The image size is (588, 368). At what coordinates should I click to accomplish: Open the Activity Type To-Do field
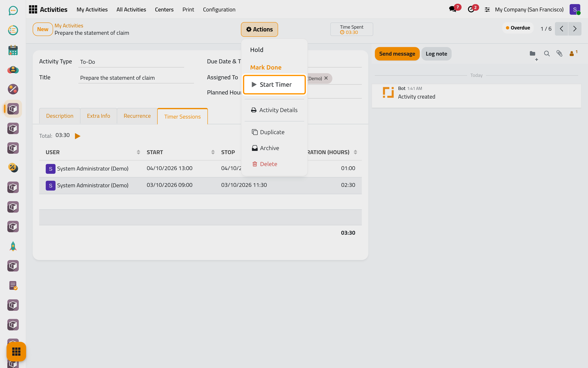click(x=132, y=62)
